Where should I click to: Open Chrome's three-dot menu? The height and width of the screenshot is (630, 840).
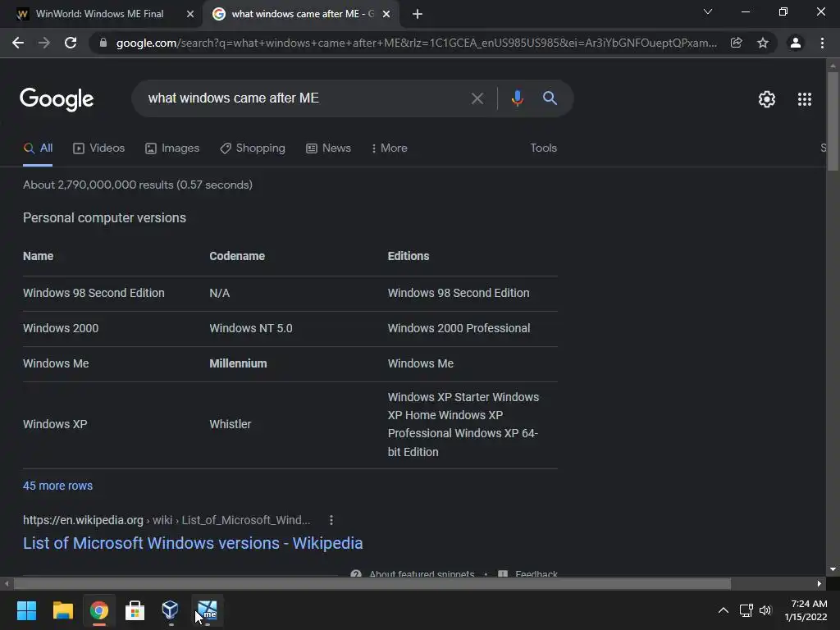(822, 43)
